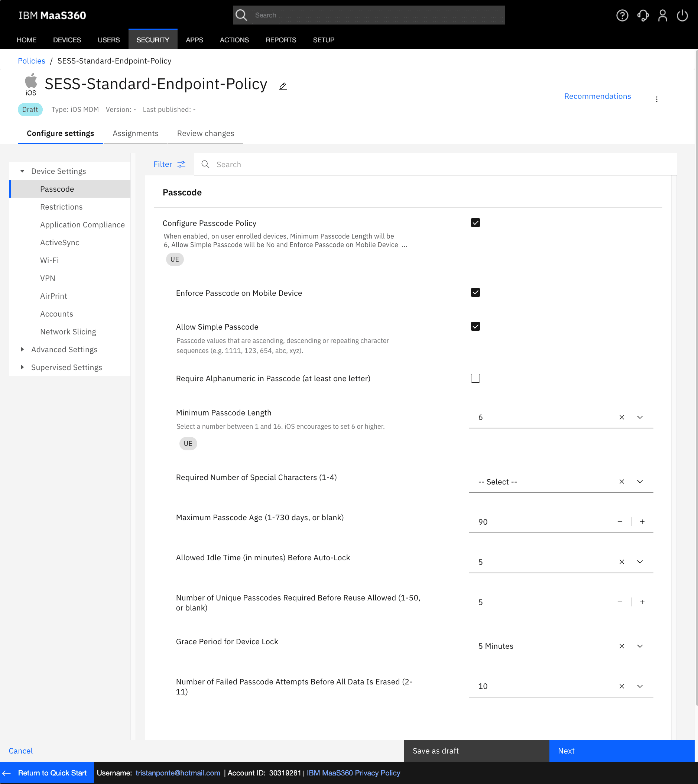The height and width of the screenshot is (784, 698).
Task: Open REPORTS menu
Action: pos(281,40)
